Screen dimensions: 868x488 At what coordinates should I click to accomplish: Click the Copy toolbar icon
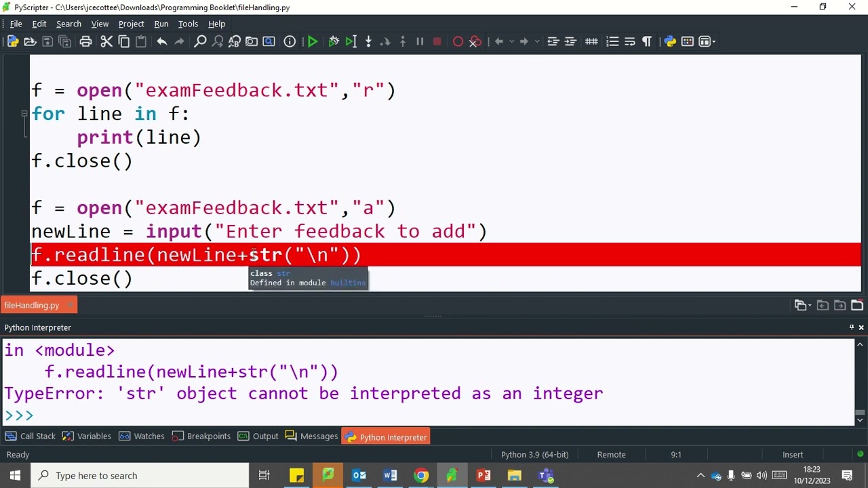124,41
